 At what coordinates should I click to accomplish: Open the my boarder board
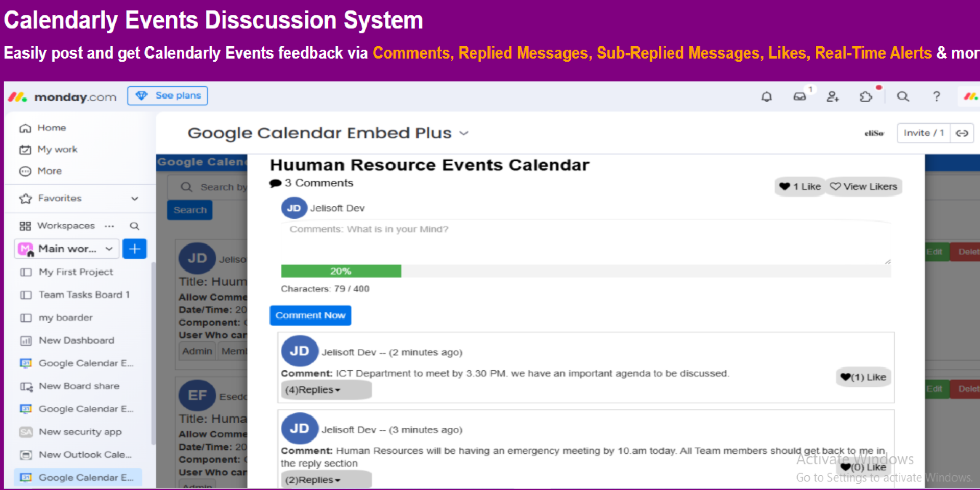click(x=66, y=317)
